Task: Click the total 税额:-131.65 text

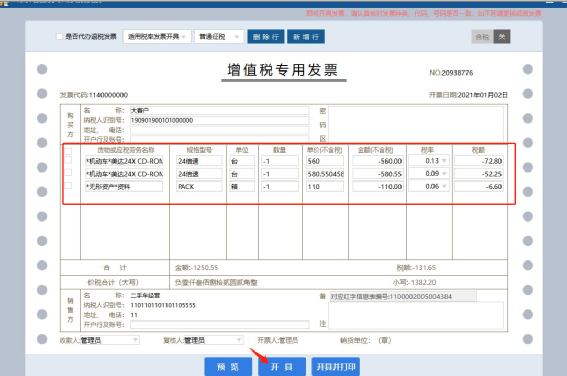Action: pos(416,268)
